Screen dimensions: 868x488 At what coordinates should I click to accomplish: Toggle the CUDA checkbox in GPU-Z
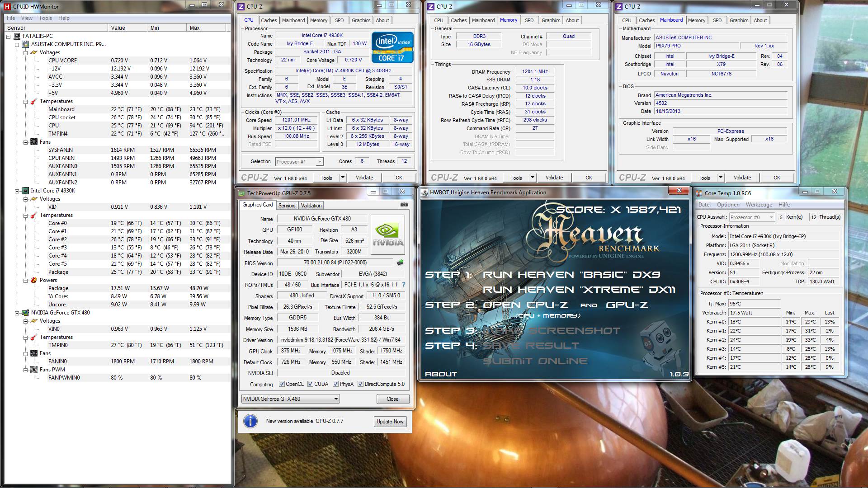point(310,384)
